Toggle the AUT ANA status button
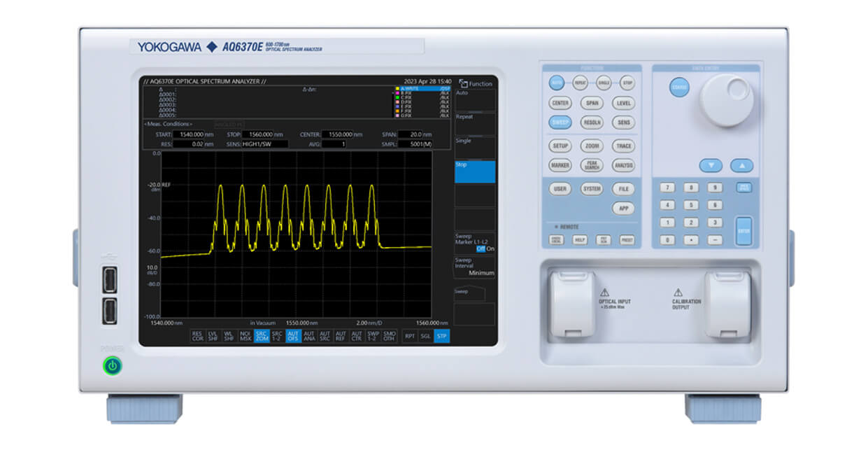The height and width of the screenshot is (450, 868). [x=309, y=336]
